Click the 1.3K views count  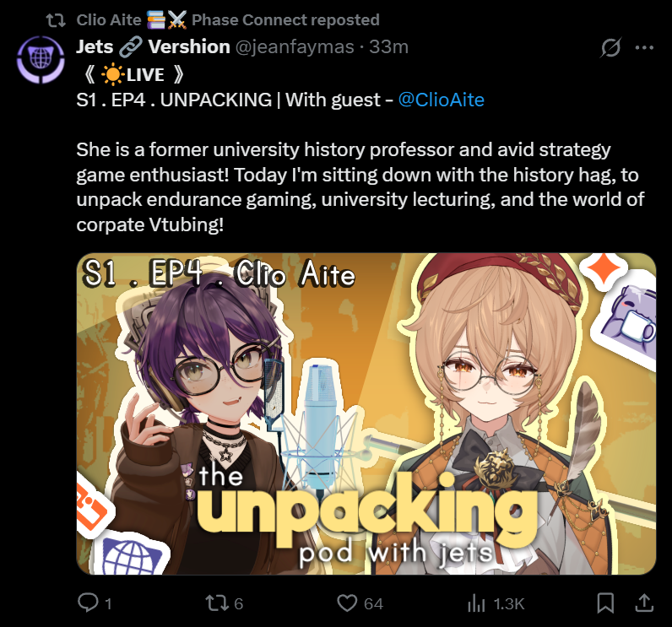(x=509, y=604)
